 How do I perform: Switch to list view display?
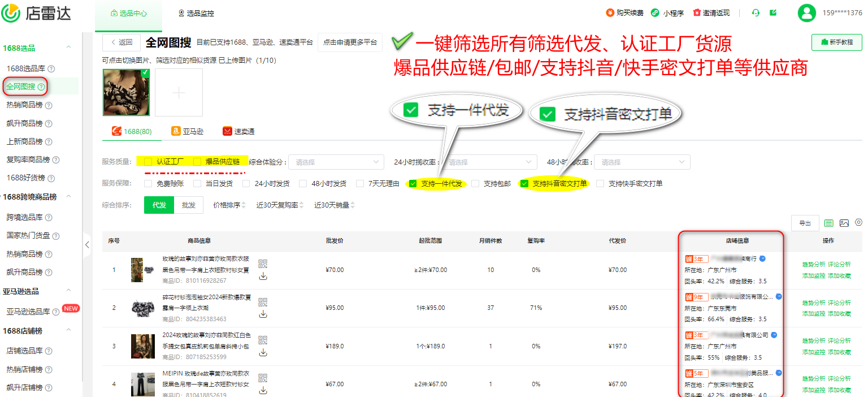[827, 223]
